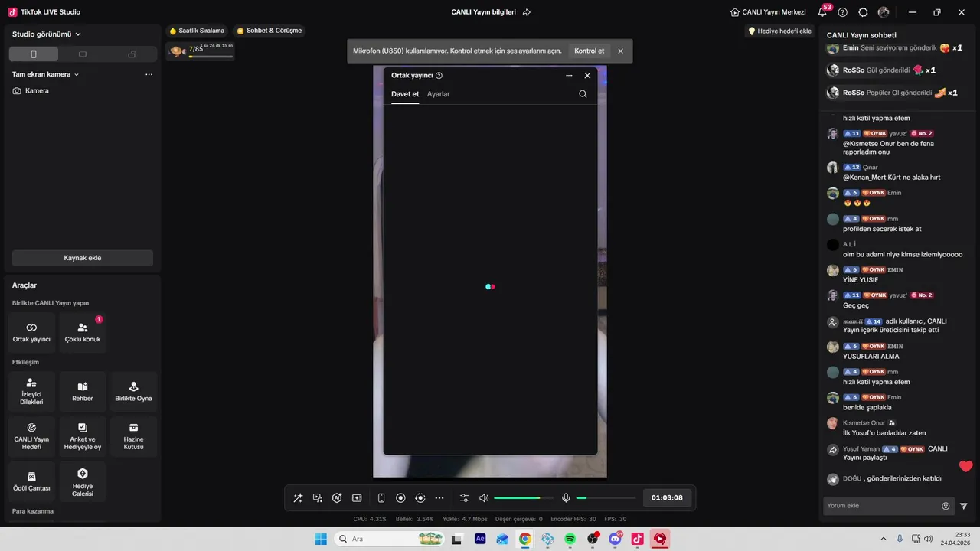Open the AI tool in bottom toolbar
This screenshot has height=551, width=980.
tap(337, 498)
